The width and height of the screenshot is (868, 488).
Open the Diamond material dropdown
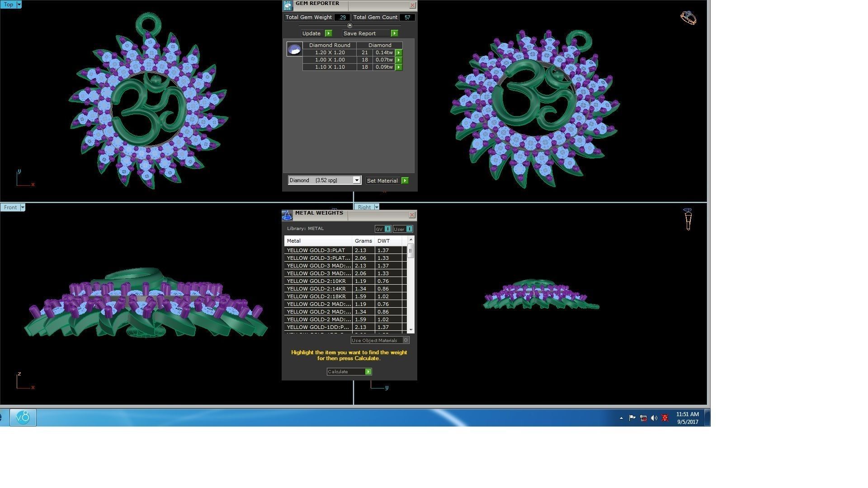[x=357, y=180]
